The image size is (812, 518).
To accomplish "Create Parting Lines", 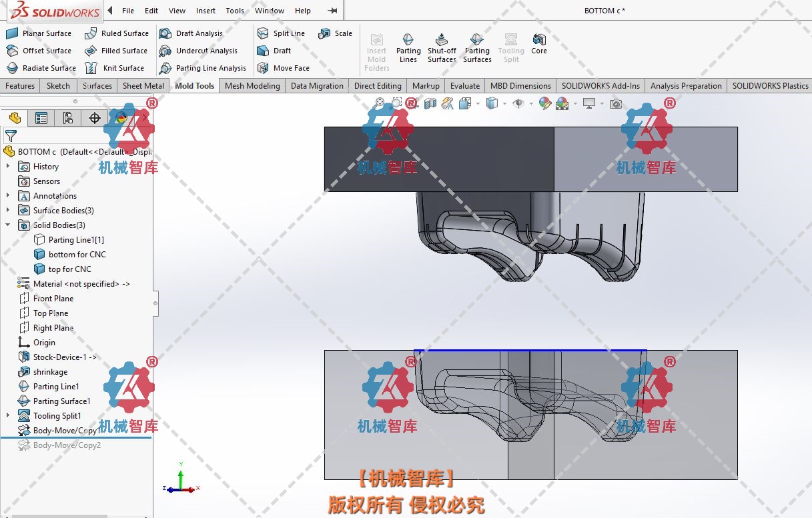I will pos(408,49).
